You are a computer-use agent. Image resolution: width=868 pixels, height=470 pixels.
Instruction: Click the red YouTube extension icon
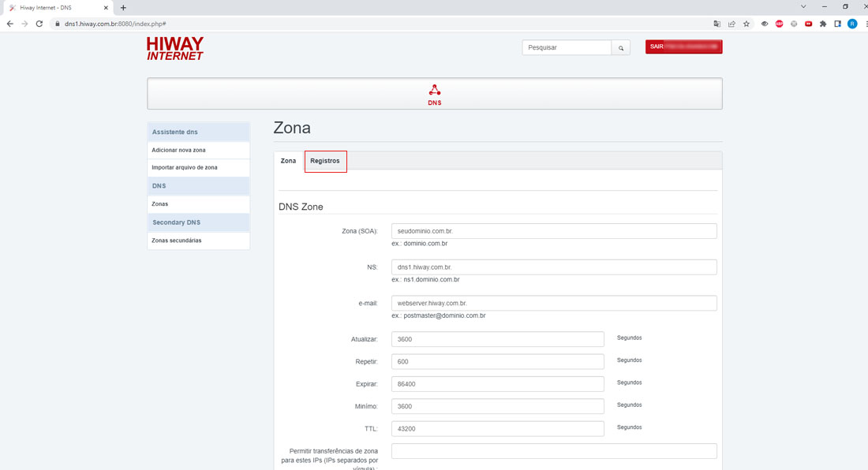809,24
